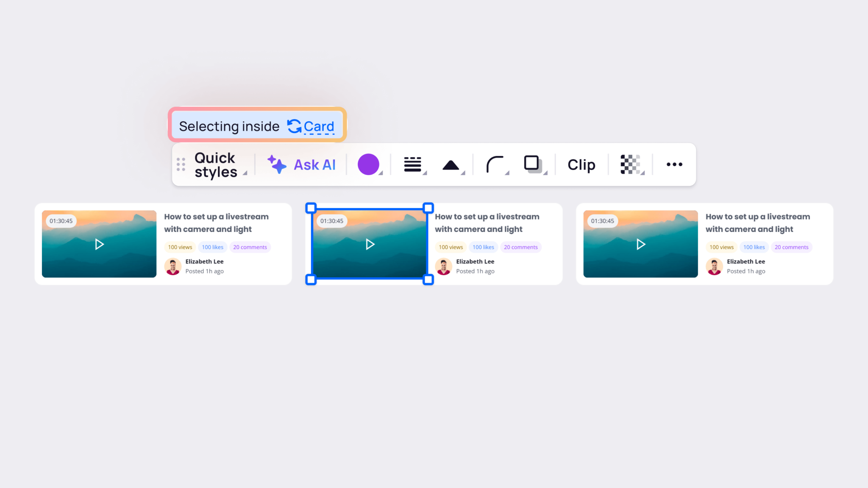Toggle the 100 views pill on right card
Screen dimensions: 868x488
click(721, 247)
